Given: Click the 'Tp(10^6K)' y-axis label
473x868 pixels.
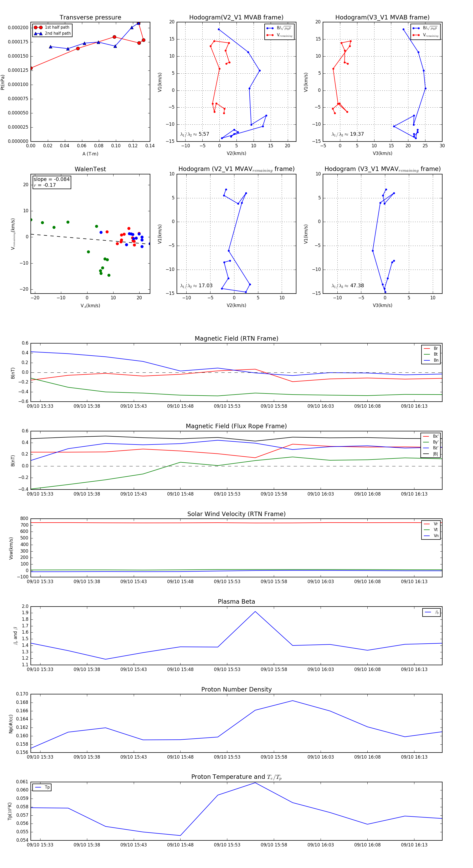Looking at the screenshot, I should click(10, 811).
